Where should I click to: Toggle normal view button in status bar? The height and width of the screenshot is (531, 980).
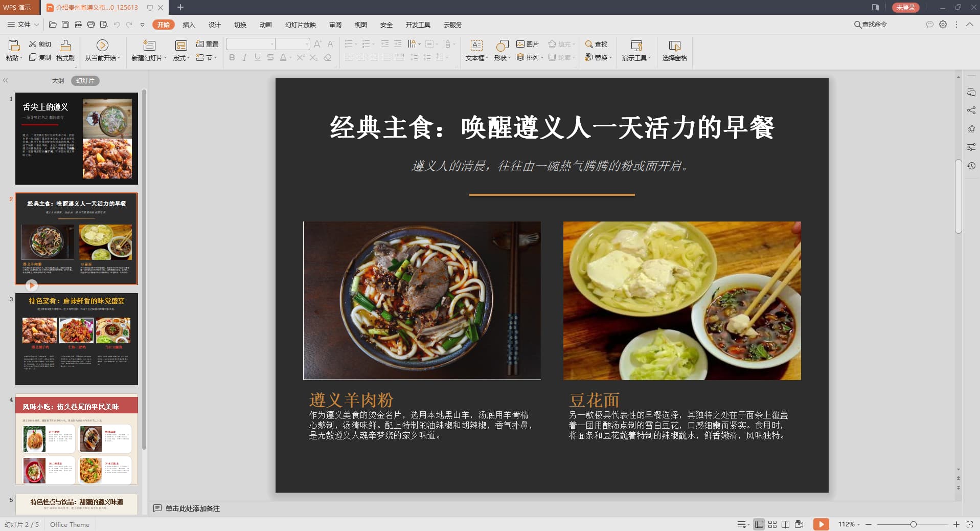(759, 524)
